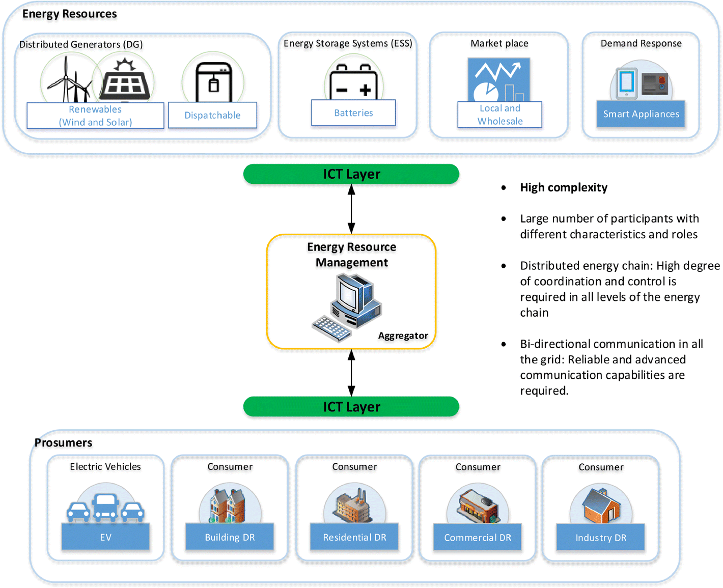Click the dispatchable generator icon
The height and width of the screenshot is (588, 723).
click(214, 82)
